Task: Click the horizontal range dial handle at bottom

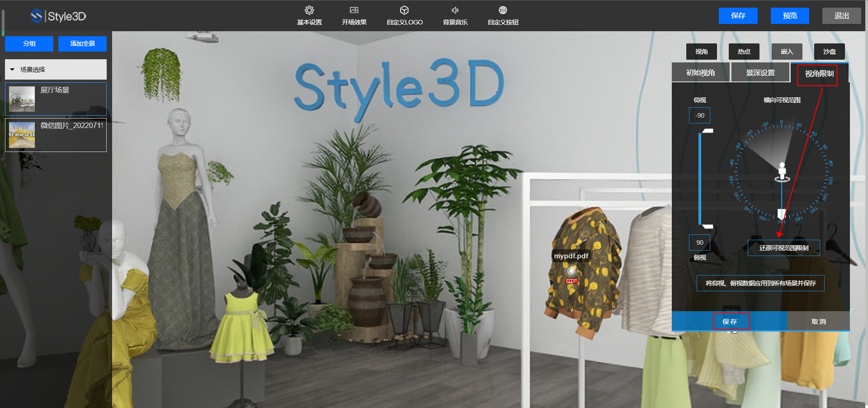Action: (x=781, y=213)
